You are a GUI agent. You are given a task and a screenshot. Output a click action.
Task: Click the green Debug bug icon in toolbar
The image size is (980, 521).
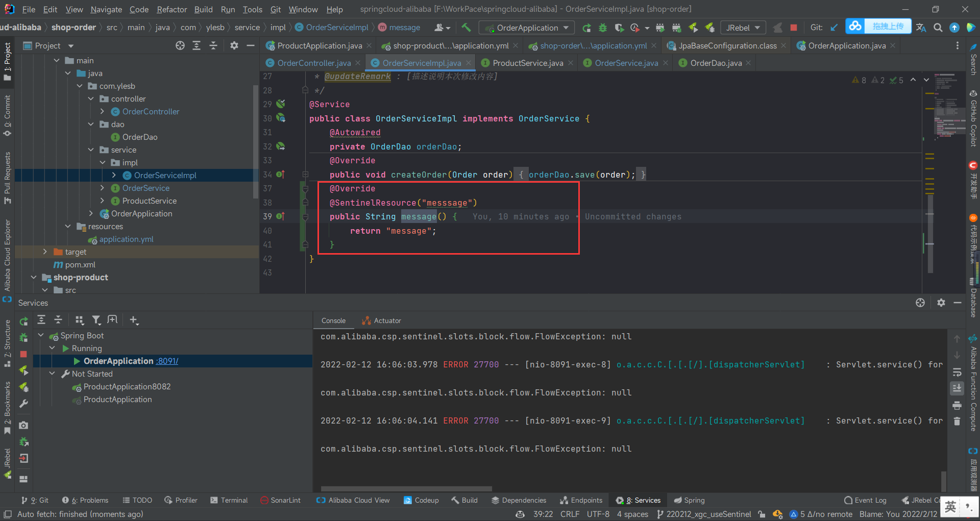coord(603,28)
